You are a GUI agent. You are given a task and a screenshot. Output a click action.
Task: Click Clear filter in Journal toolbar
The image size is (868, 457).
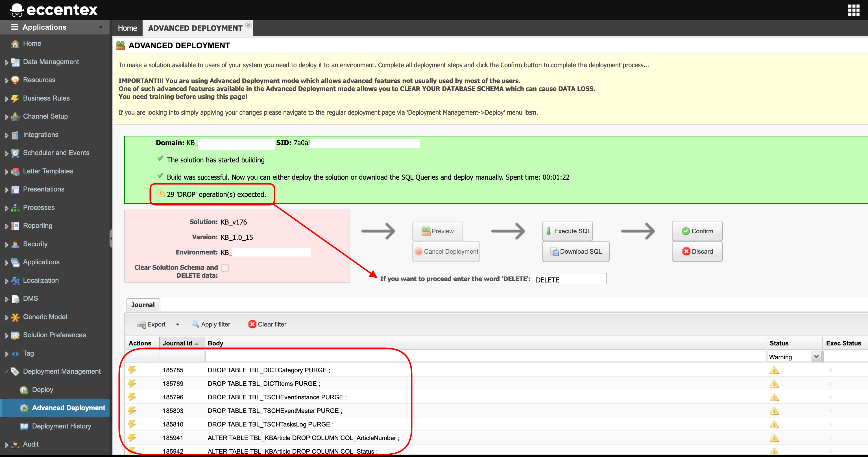point(267,325)
